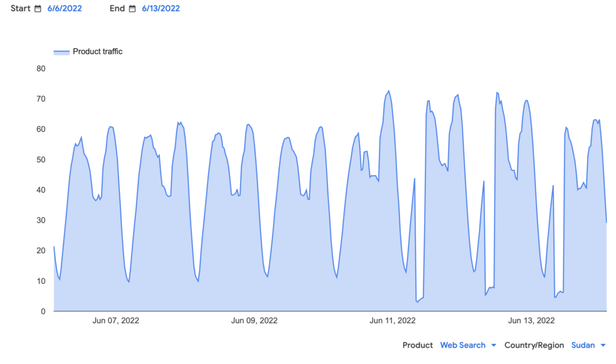The image size is (616, 364).
Task: Click the Web Search dropdown arrow
Action: [494, 345]
